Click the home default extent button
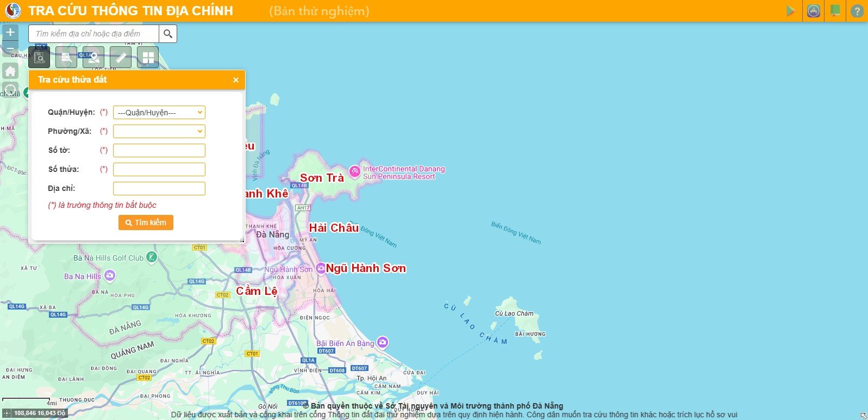Image resolution: width=868 pixels, height=420 pixels. pyautogui.click(x=10, y=71)
